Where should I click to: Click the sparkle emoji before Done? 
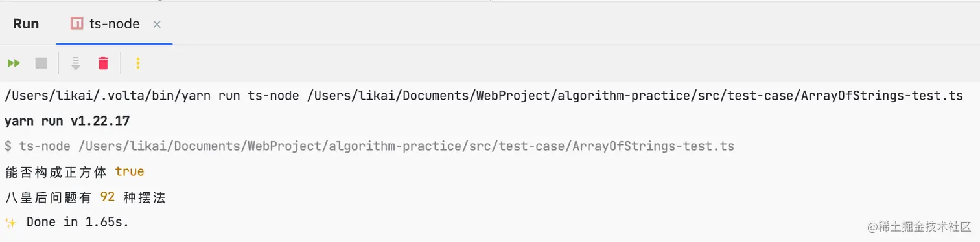point(11,223)
